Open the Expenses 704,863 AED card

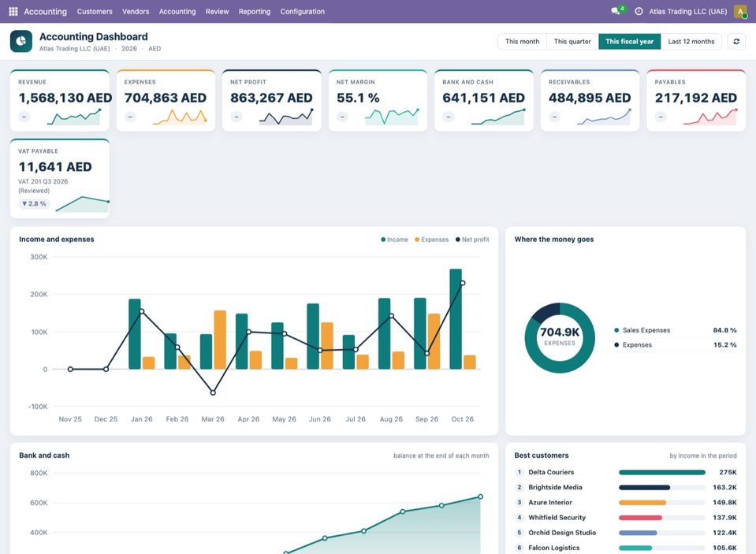166,100
